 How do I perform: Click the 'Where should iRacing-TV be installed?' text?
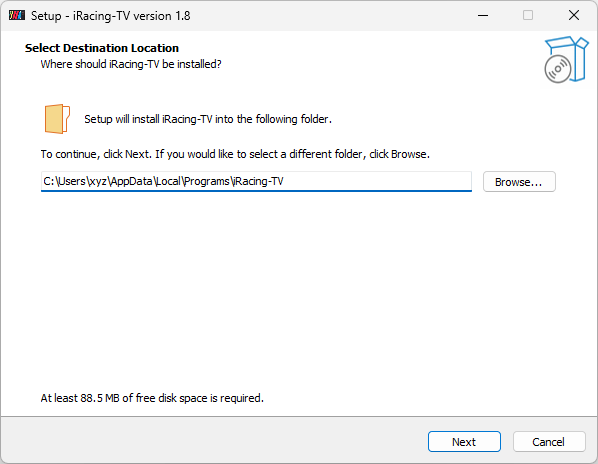point(131,64)
